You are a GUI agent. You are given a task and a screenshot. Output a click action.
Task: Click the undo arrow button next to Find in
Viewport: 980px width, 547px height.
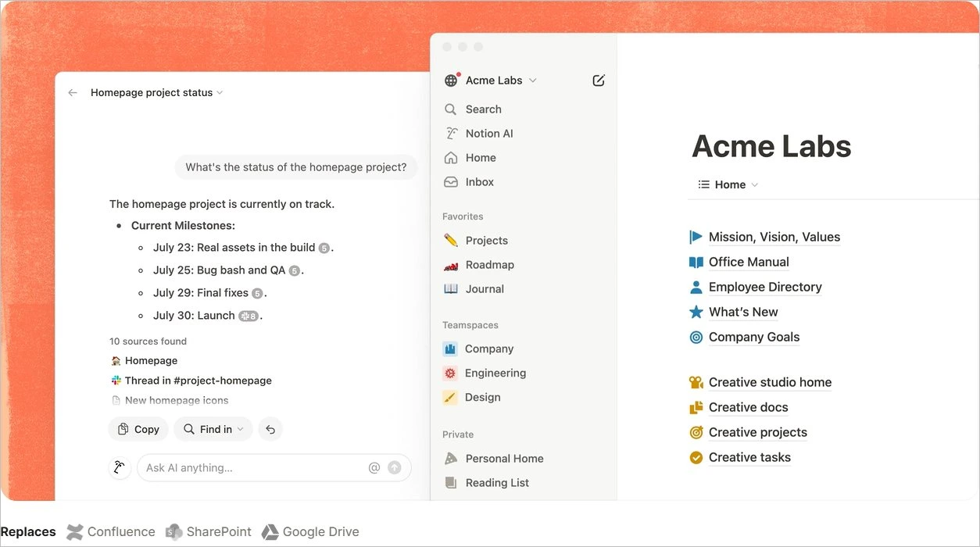point(270,429)
